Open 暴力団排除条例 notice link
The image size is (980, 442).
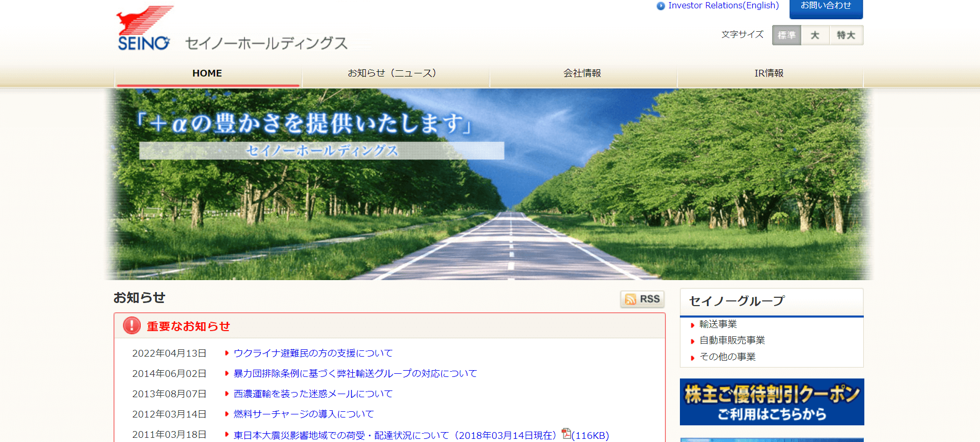click(355, 373)
